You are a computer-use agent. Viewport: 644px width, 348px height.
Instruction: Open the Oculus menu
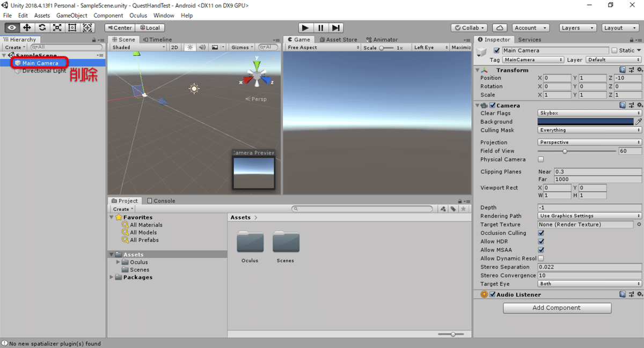pyautogui.click(x=138, y=16)
